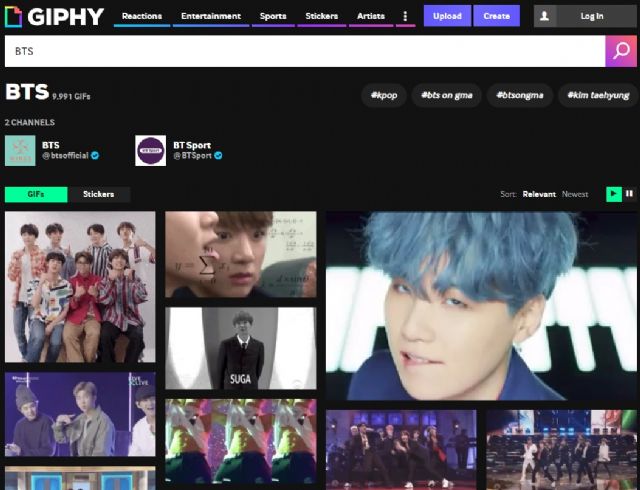The image size is (640, 490).
Task: Click the BTS channel name text
Action: pyautogui.click(x=51, y=145)
